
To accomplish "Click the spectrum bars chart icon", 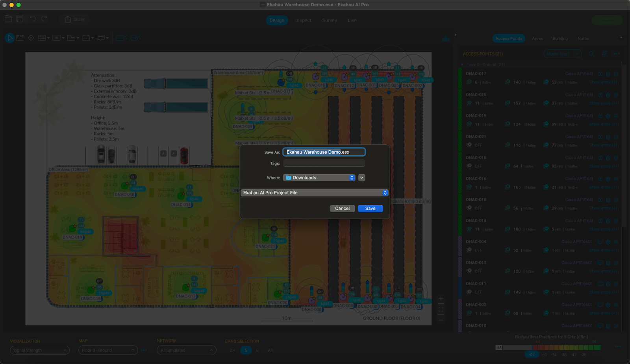I will tap(446, 39).
